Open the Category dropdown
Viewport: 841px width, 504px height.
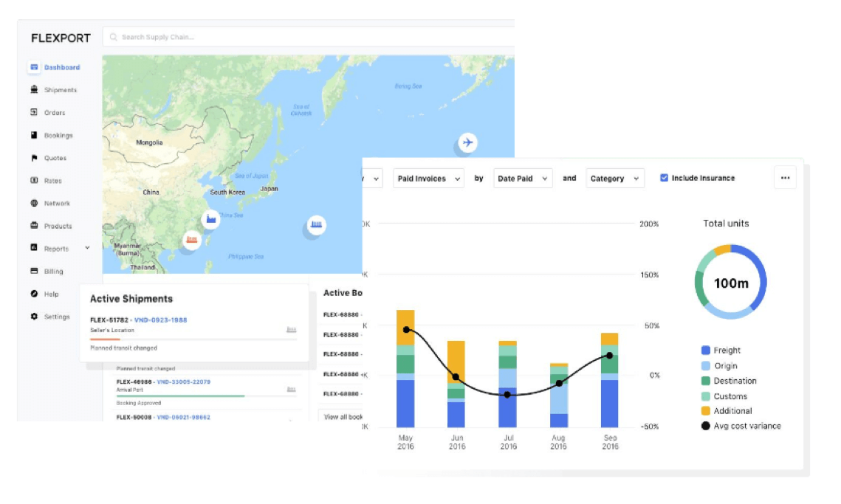pos(615,179)
